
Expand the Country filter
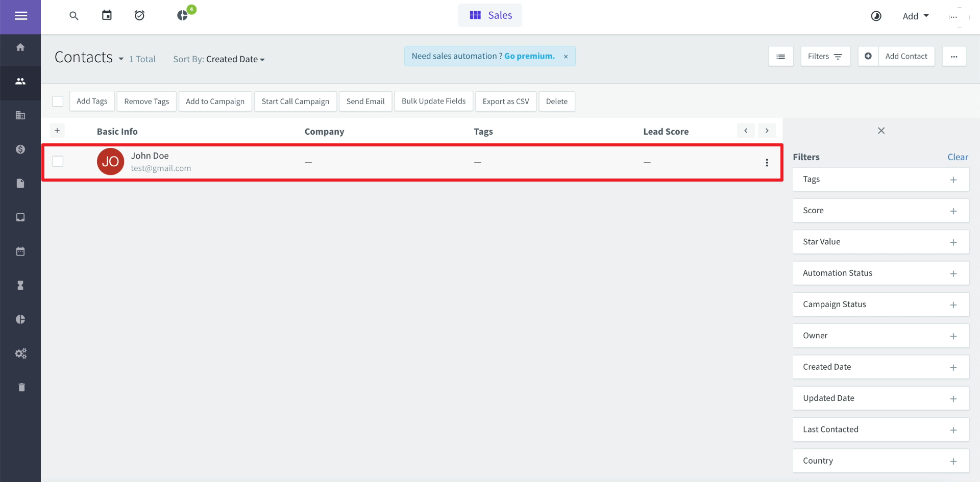880,461
